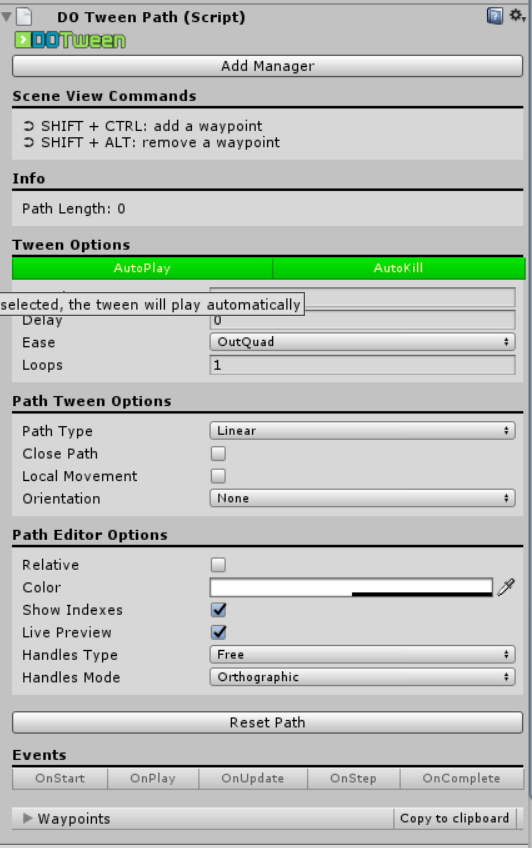The height and width of the screenshot is (848, 532).
Task: Uncheck the Show Indexes checkbox
Action: [218, 610]
